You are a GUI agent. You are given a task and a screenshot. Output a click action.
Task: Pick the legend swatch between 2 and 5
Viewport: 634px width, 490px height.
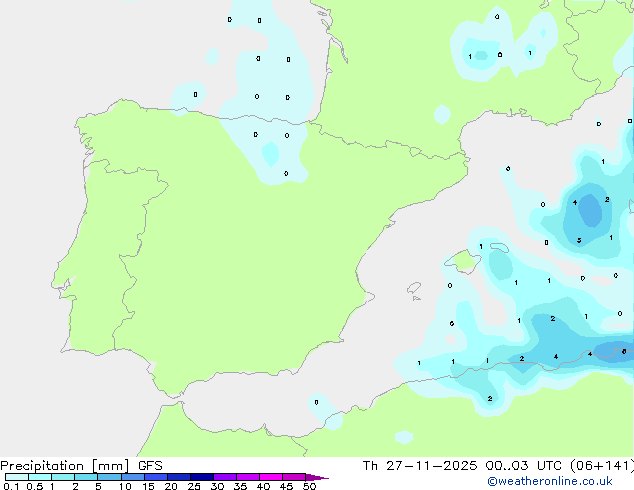(x=86, y=477)
